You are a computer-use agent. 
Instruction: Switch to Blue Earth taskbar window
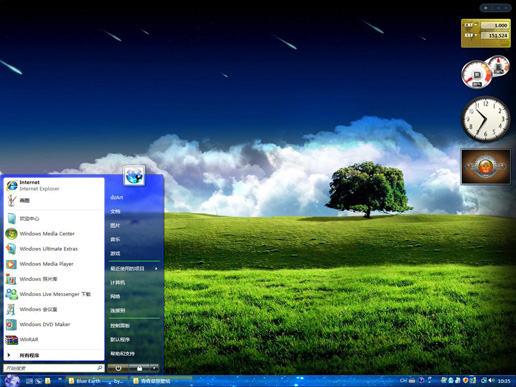click(x=97, y=381)
